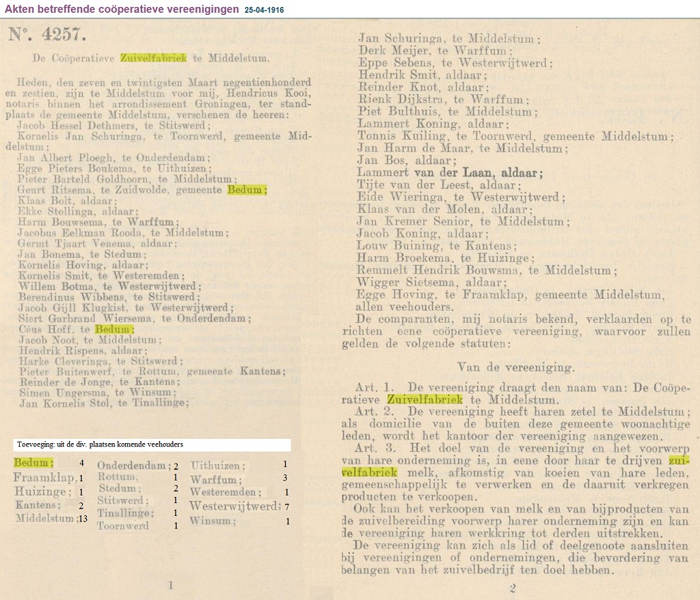The width and height of the screenshot is (700, 600).
Task: Click the document number 'N°. 4257.'
Action: click(47, 35)
